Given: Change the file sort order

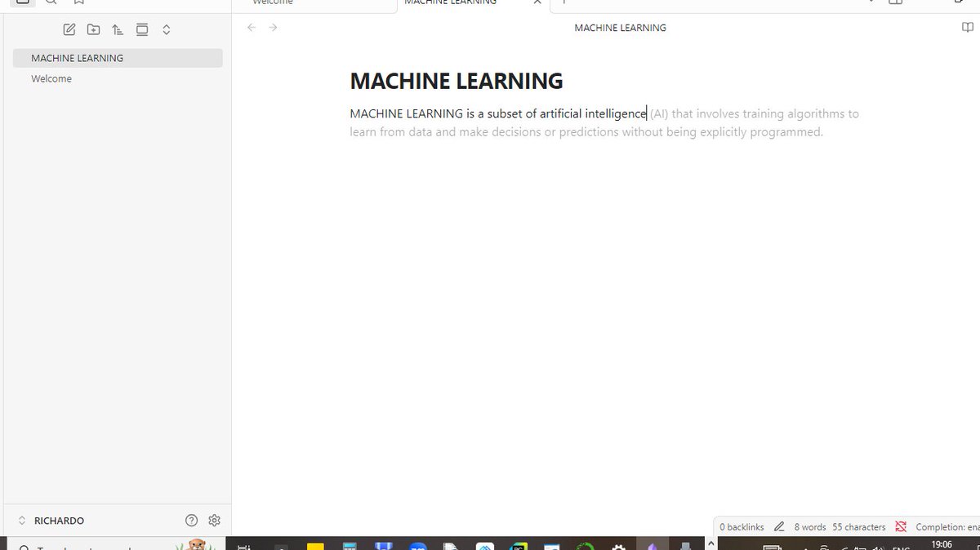Looking at the screenshot, I should click(x=118, y=29).
